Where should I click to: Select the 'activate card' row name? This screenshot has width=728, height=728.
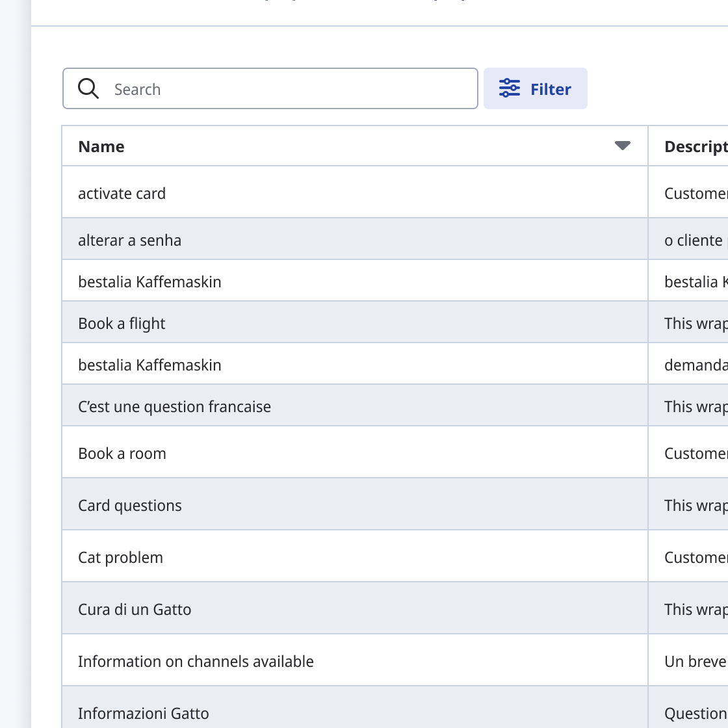coord(122,193)
